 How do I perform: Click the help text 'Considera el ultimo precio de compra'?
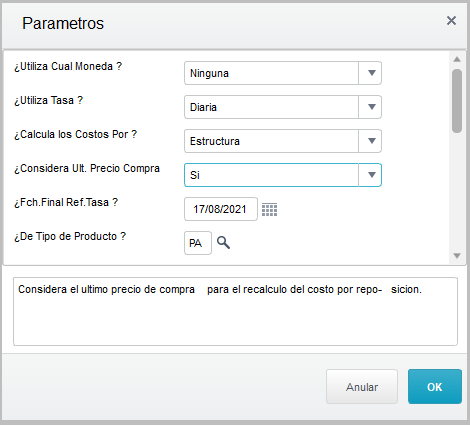(x=106, y=289)
